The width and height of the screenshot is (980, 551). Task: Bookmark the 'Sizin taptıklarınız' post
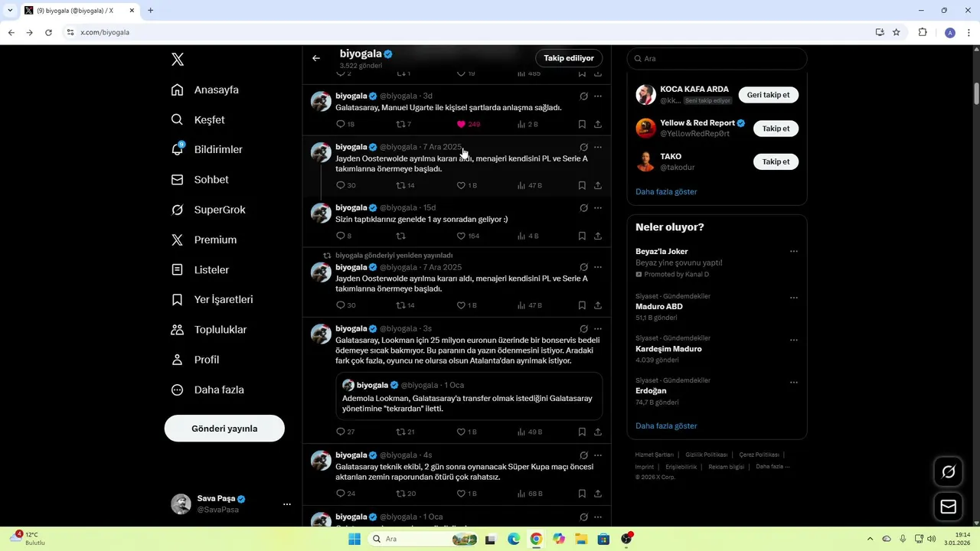(582, 236)
